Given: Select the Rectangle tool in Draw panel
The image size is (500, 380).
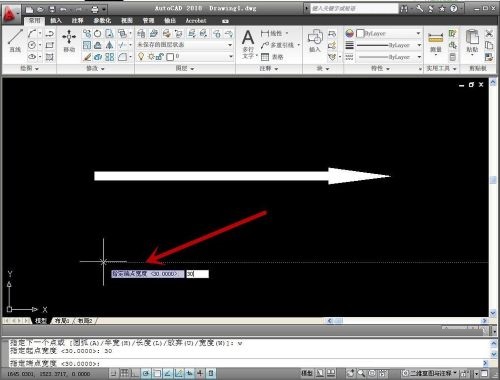Looking at the screenshot, I should 50,45.
